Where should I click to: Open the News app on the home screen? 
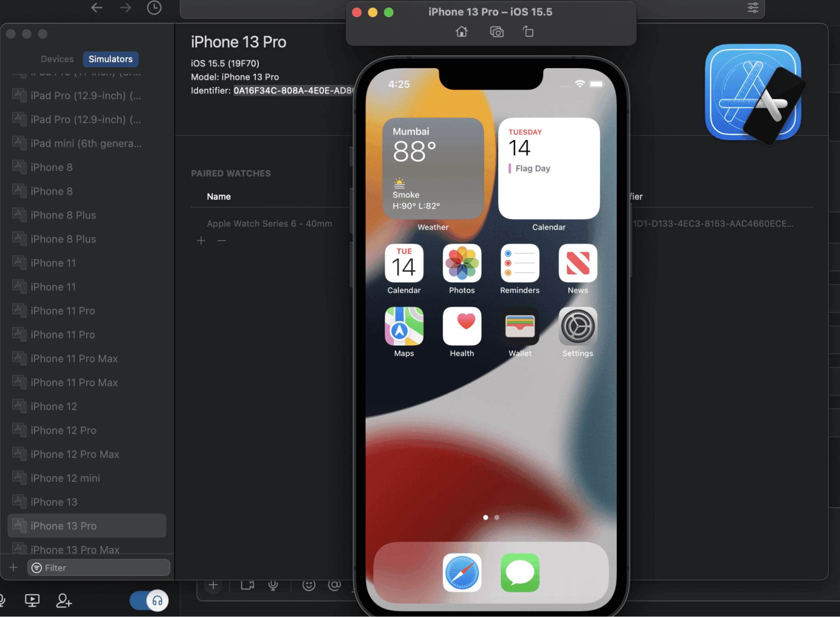click(577, 264)
